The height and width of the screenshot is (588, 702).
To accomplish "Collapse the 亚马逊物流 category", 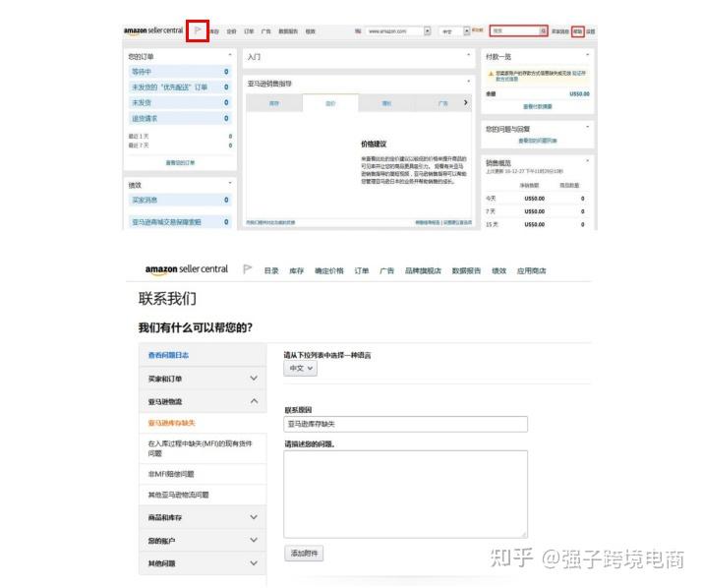I will click(254, 401).
